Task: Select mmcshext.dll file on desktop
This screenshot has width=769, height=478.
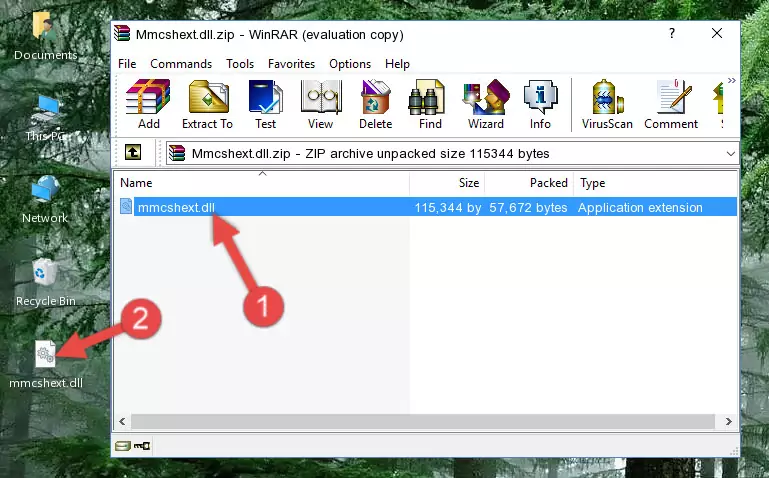Action: click(x=46, y=364)
